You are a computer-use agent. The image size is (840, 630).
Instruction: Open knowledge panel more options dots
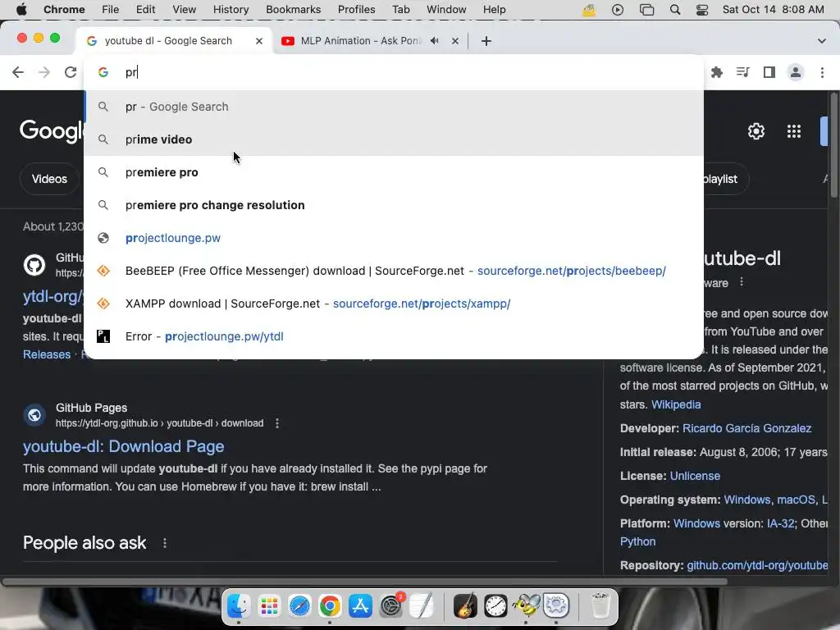[x=742, y=282]
